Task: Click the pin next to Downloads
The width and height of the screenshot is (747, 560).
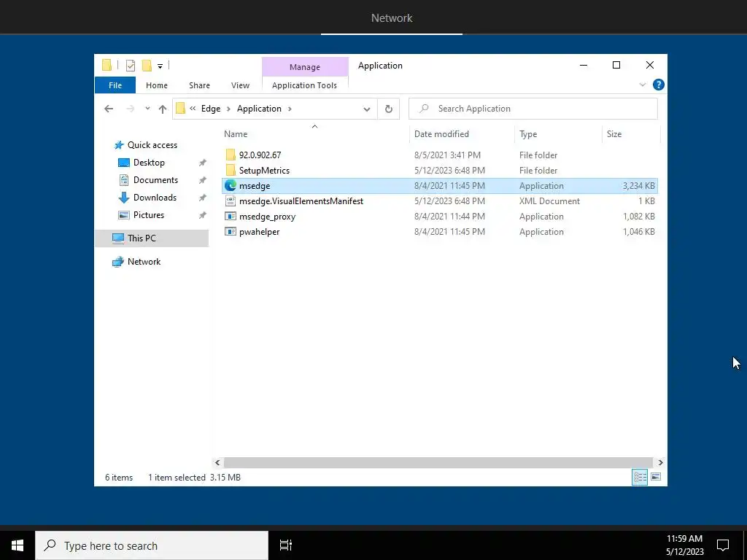Action: [x=203, y=198]
